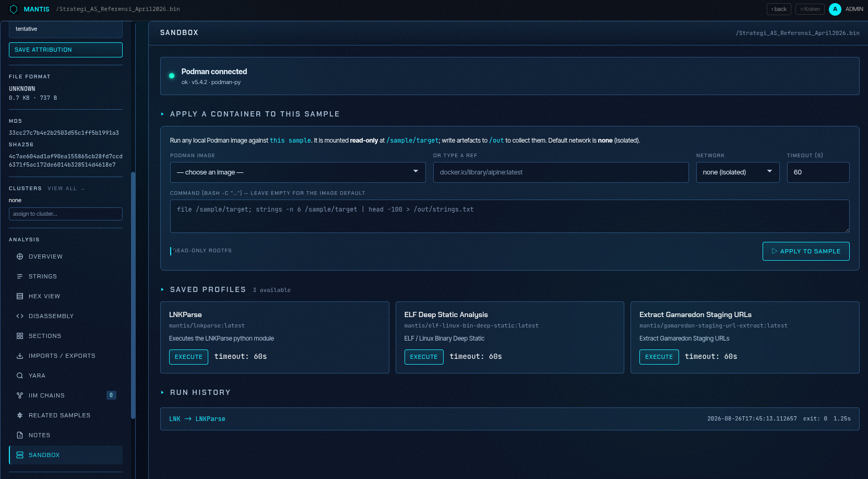
Task: Collapse the Apply a Container section
Action: point(162,114)
